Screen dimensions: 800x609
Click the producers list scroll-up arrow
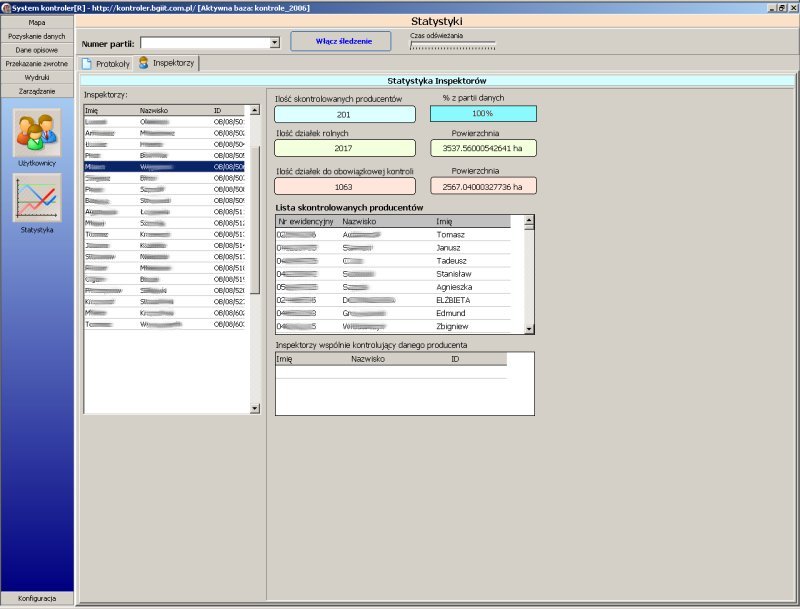click(529, 220)
